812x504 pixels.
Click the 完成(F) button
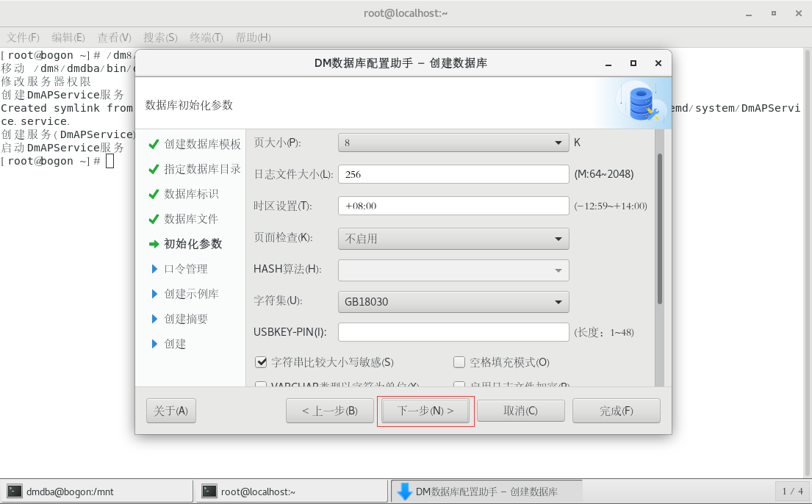[617, 411]
